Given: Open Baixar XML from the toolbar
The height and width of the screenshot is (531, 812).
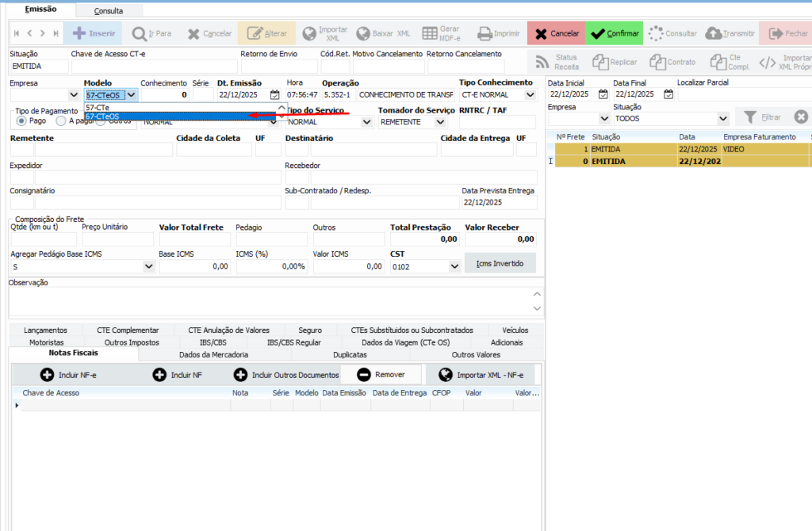Looking at the screenshot, I should [x=364, y=33].
